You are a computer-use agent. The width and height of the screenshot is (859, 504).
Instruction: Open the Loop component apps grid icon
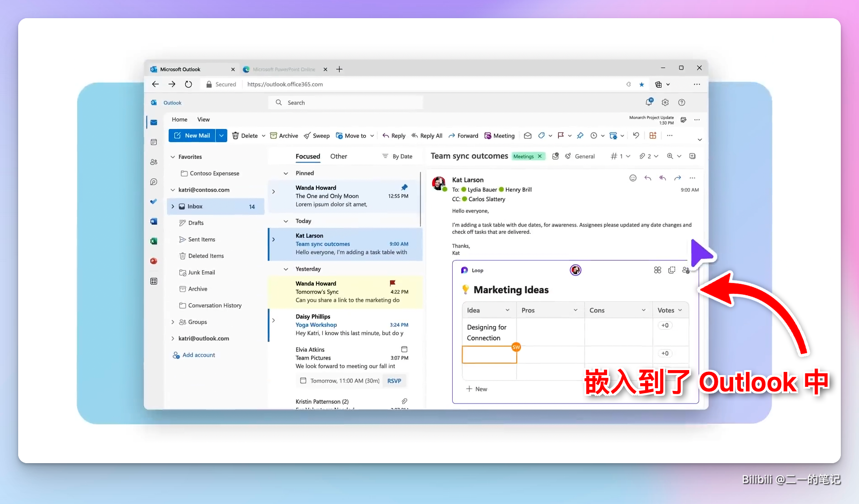click(657, 270)
